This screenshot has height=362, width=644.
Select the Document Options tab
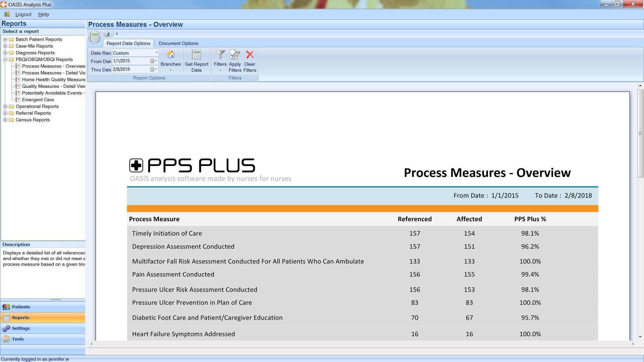click(179, 43)
